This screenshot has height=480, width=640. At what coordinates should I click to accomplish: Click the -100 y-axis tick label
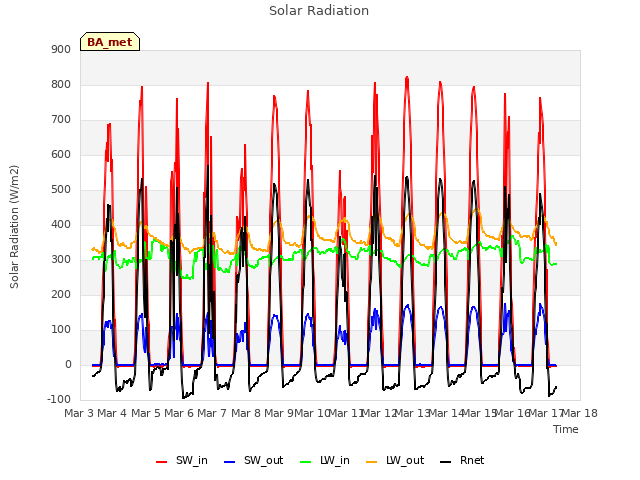[x=59, y=399]
